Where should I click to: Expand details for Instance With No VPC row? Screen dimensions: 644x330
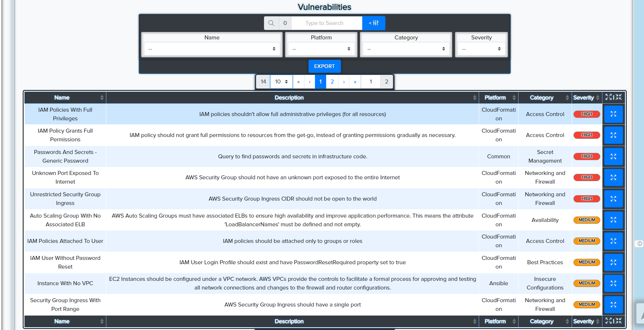tap(613, 283)
